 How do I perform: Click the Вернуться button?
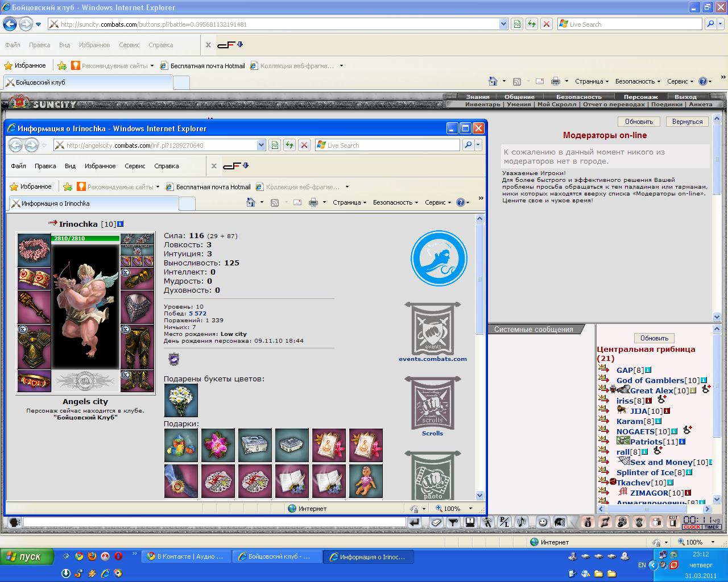687,122
